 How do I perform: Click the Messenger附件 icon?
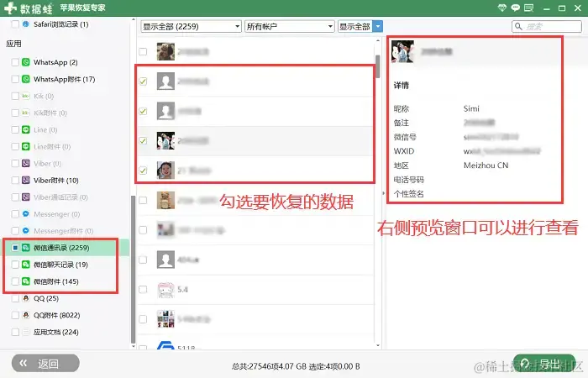(x=25, y=231)
